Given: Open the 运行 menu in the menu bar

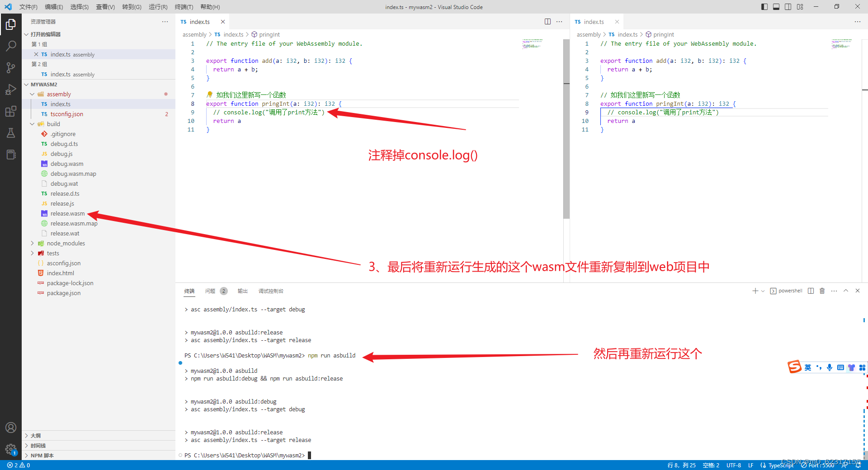Looking at the screenshot, I should click(157, 7).
